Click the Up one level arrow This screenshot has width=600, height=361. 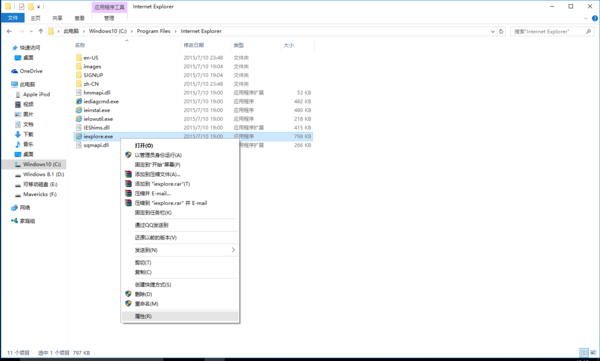(41, 31)
